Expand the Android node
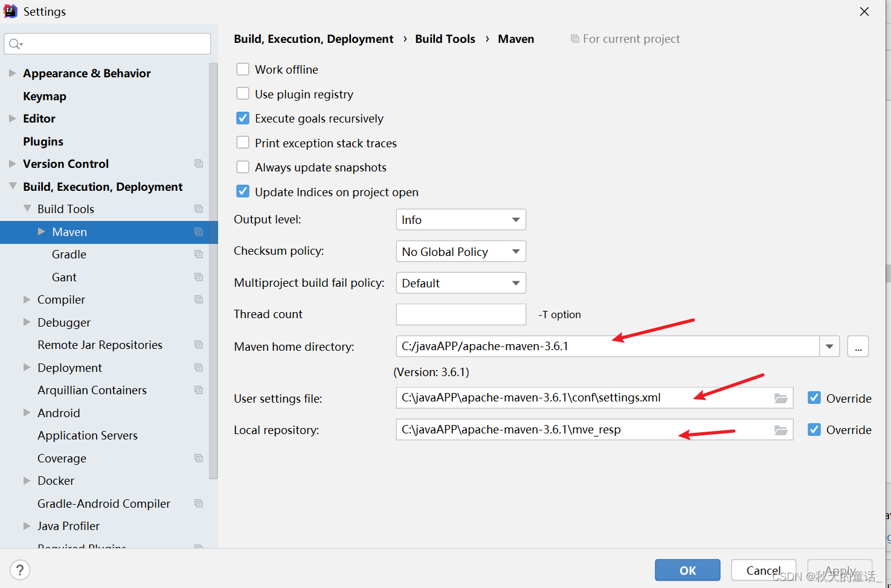Screen dimensions: 891x588 pos(27,412)
